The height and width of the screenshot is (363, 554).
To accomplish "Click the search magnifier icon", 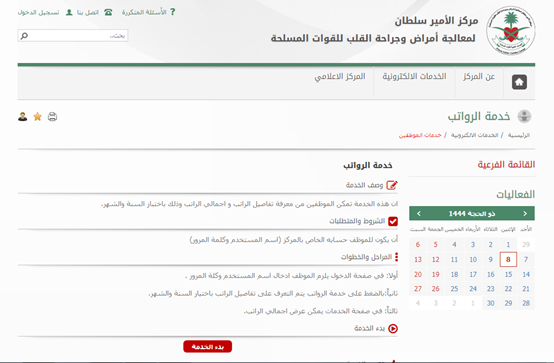I will point(24,36).
